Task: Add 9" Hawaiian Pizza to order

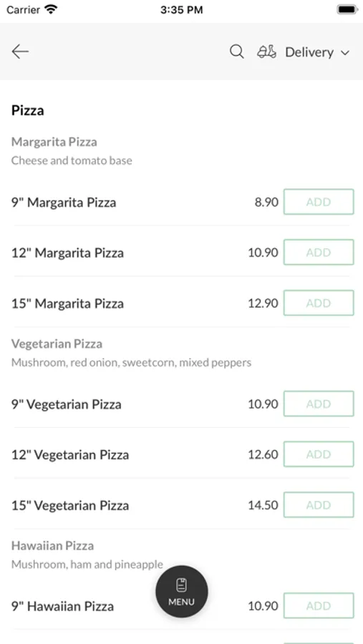Action: [x=319, y=606]
